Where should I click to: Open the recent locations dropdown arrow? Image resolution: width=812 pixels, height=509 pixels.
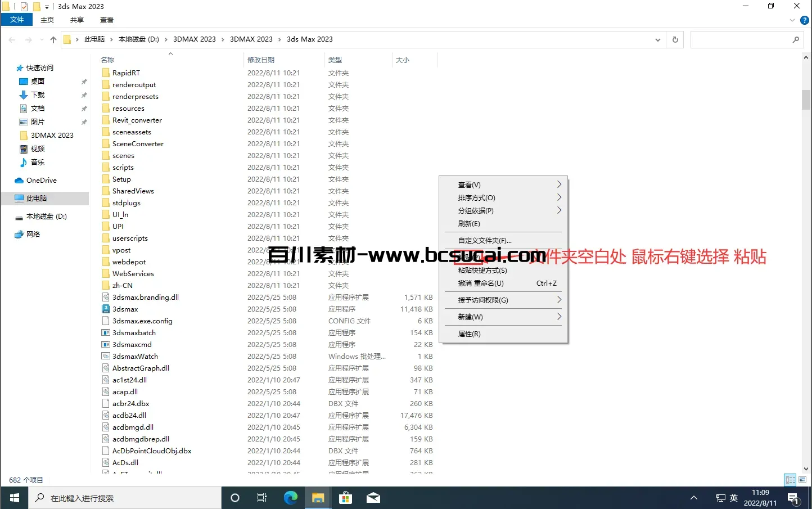[x=41, y=39]
